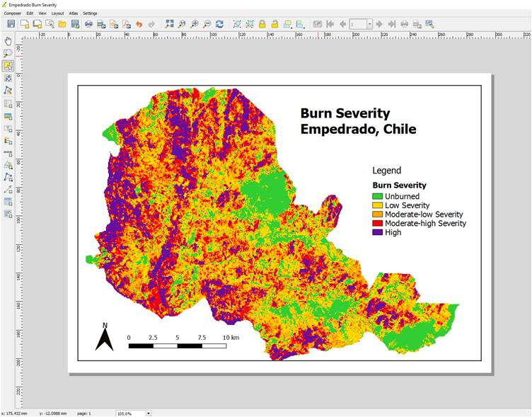Open the Layout menu
The width and height of the screenshot is (532, 417).
coord(57,13)
